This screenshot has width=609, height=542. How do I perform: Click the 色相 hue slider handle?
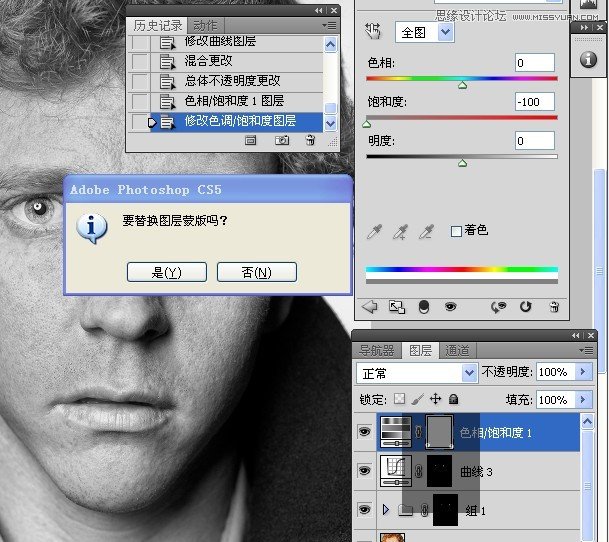462,85
